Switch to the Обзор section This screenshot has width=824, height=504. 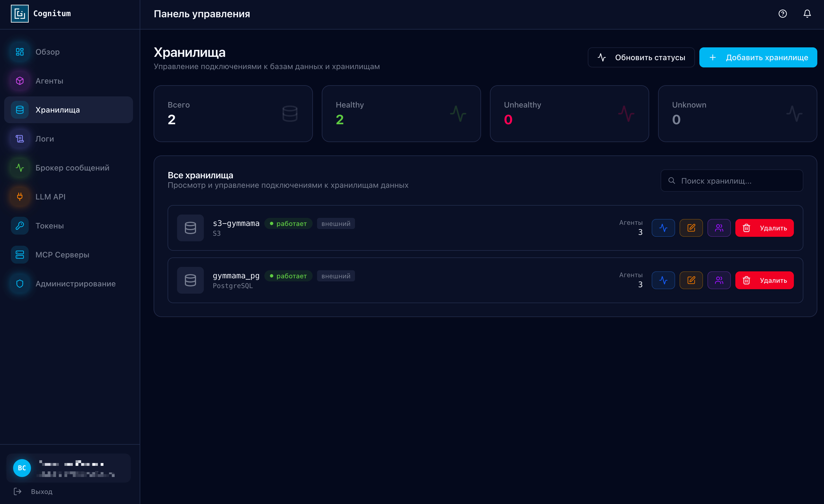pos(47,52)
